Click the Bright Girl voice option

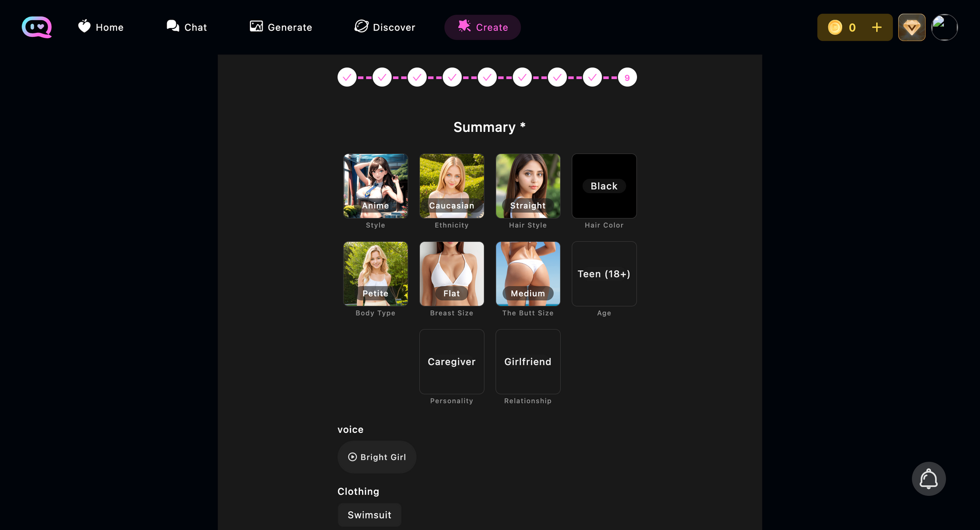(x=377, y=457)
